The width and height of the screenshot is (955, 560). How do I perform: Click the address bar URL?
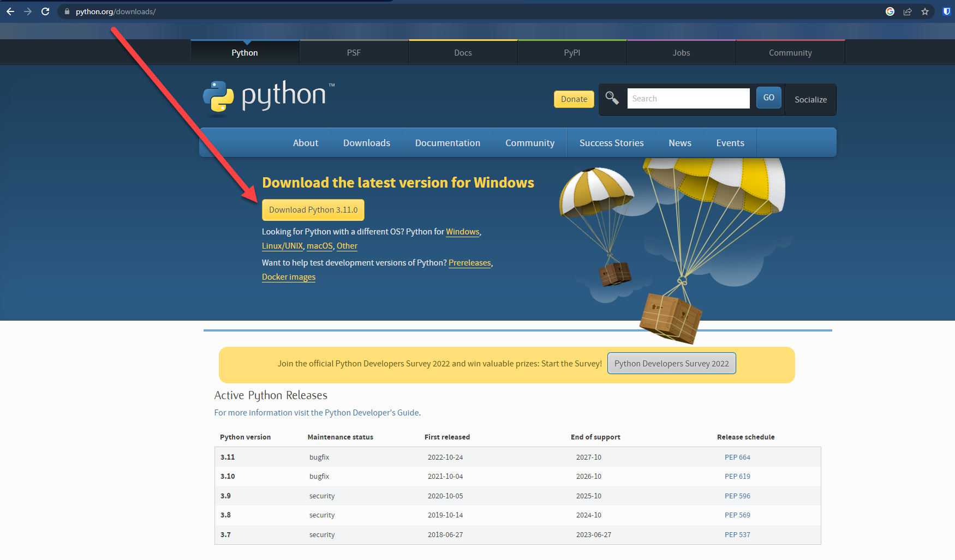(x=116, y=11)
